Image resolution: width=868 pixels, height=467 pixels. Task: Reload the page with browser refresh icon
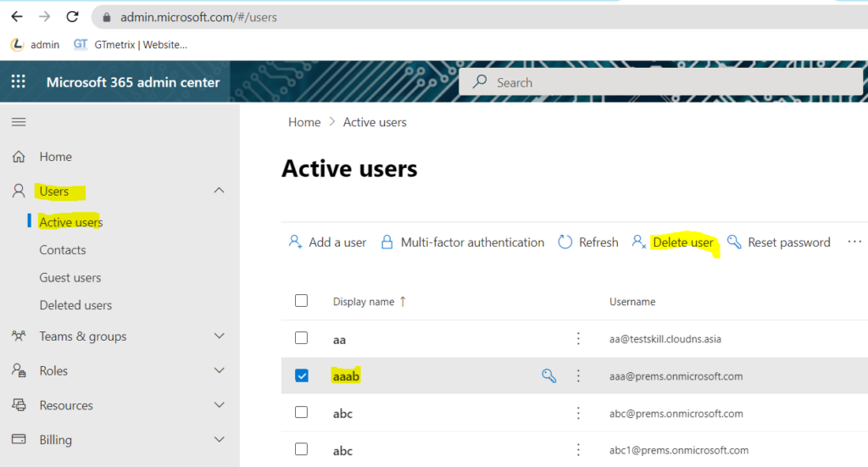click(x=72, y=17)
